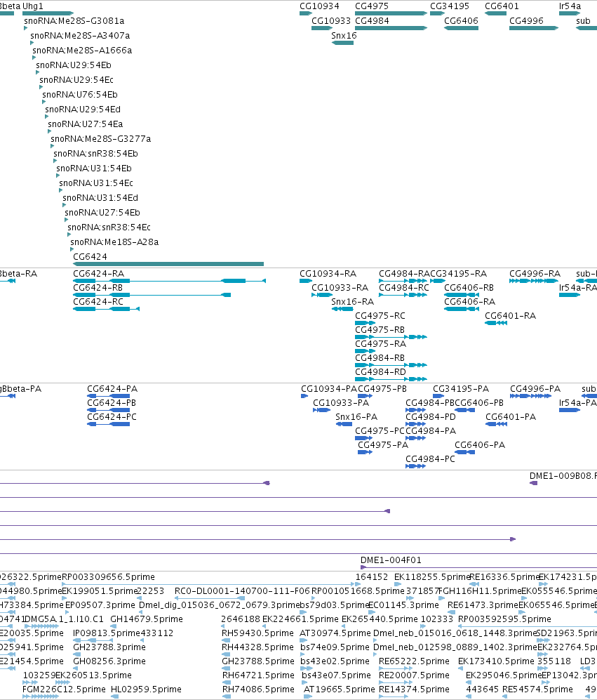
Task: Select the CG6424 gene label
Action: click(90, 257)
